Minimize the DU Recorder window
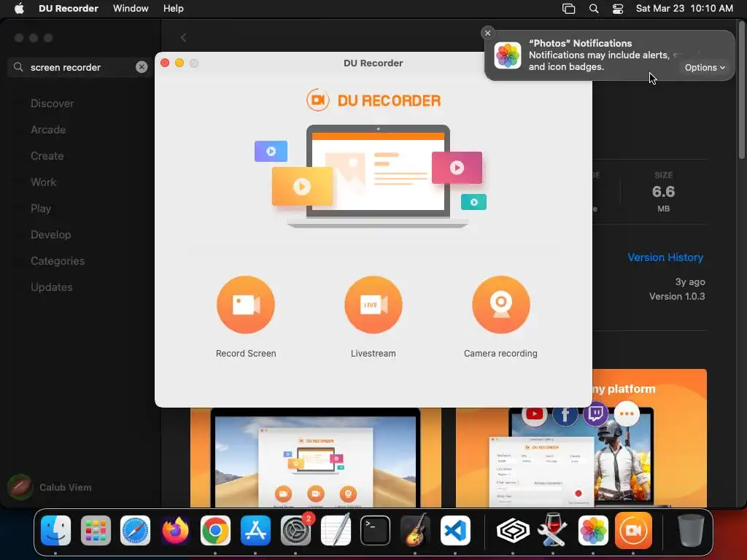This screenshot has height=560, width=747. click(179, 63)
